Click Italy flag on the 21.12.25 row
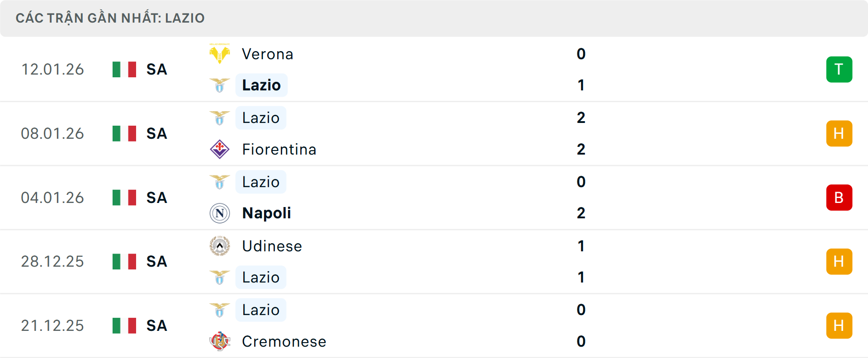 tap(124, 325)
